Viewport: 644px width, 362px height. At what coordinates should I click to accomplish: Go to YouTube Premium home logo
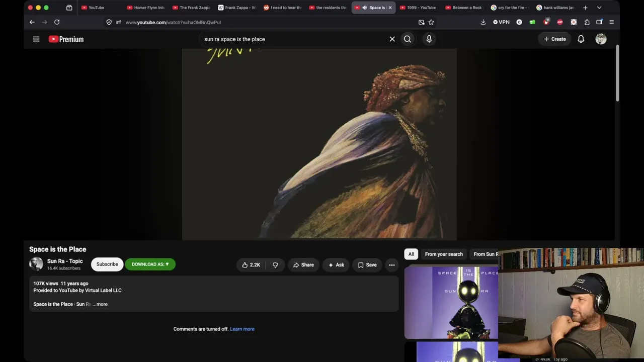tap(66, 39)
